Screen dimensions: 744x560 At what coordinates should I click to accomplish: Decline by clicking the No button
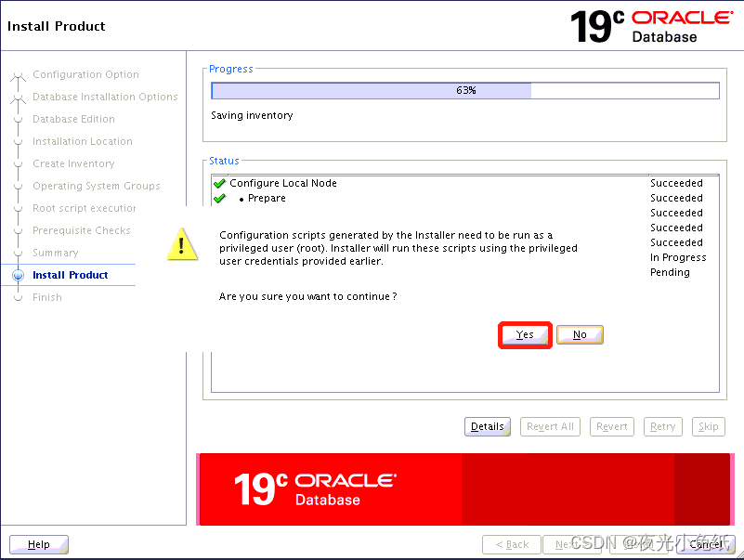point(580,334)
